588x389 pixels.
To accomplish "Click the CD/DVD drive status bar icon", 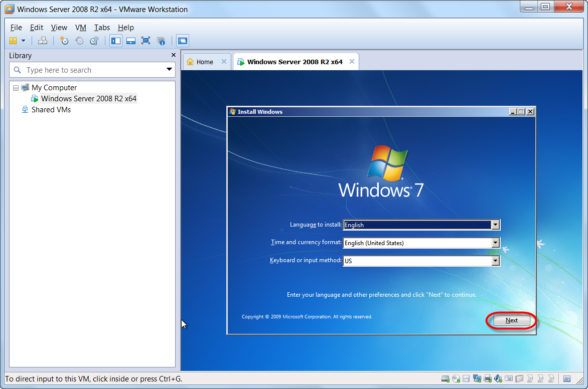I will pos(456,378).
